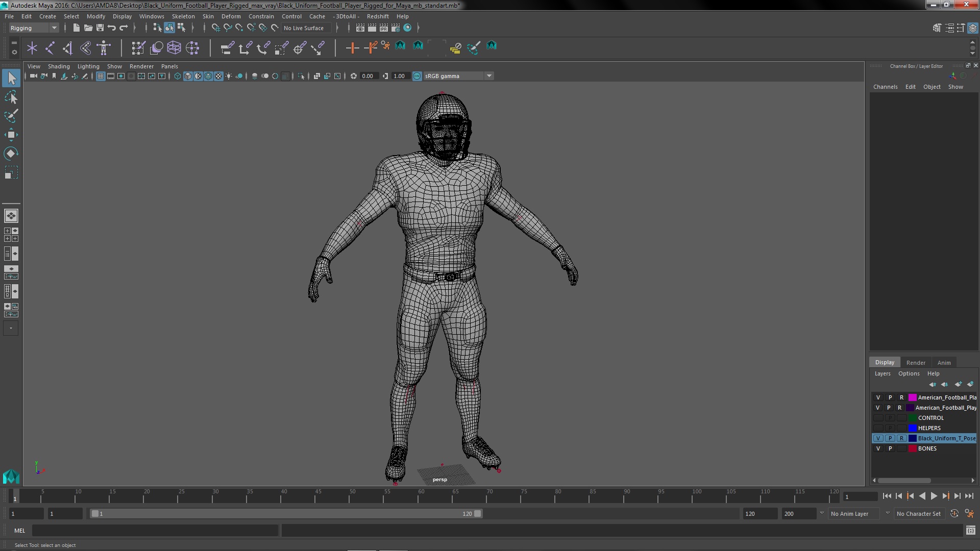Screen dimensions: 980x551
Task: Select the Create Joint tool on shelf
Action: pyautogui.click(x=50, y=48)
